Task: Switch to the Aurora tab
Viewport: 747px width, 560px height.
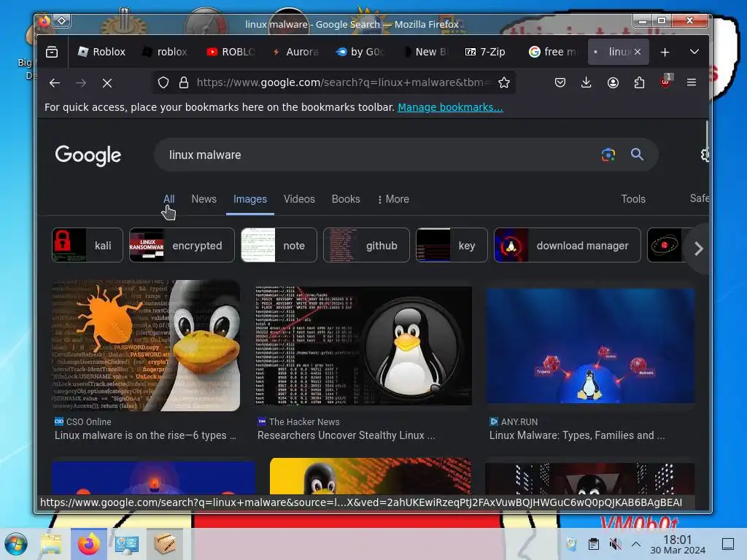Action: pyautogui.click(x=295, y=52)
